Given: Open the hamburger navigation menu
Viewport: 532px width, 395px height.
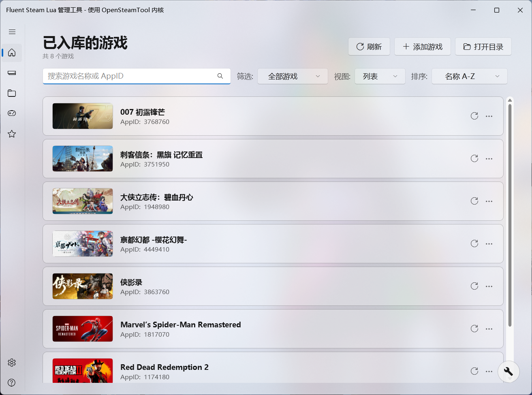Looking at the screenshot, I should (12, 32).
